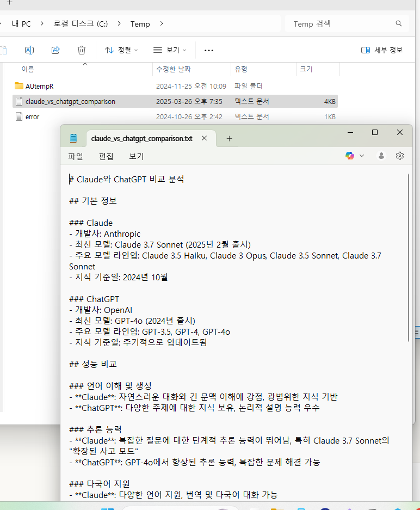Expand the chevron after Temp breadcrumb
Image resolution: width=420 pixels, height=510 pixels.
[162, 23]
